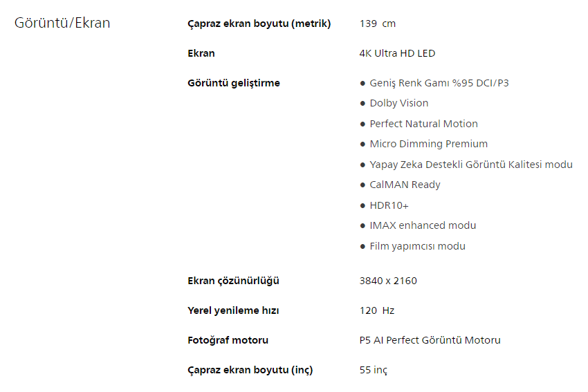This screenshot has height=392, width=588.
Task: Click the 3840 x 2160 resolution value
Action: tap(388, 281)
